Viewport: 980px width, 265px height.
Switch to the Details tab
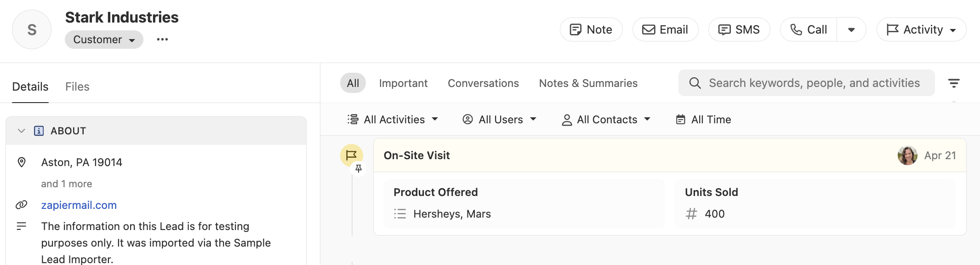30,86
